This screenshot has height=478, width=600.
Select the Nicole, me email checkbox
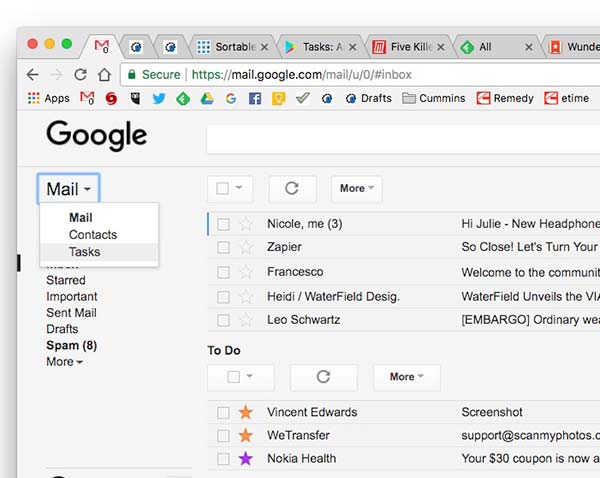[x=224, y=224]
